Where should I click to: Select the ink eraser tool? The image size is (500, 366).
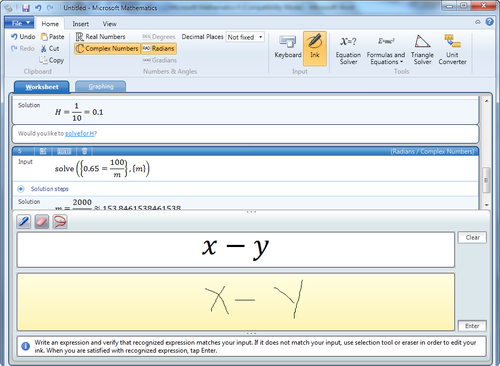(42, 221)
